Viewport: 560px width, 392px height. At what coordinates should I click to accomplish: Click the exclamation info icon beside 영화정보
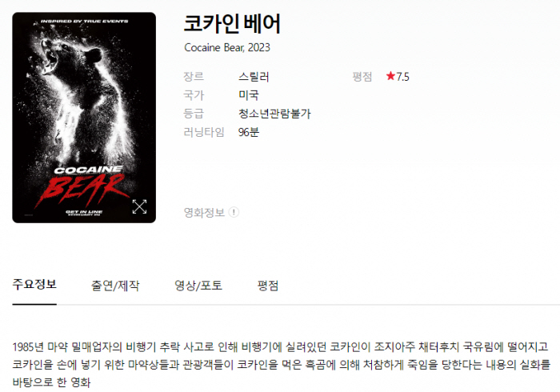point(234,212)
